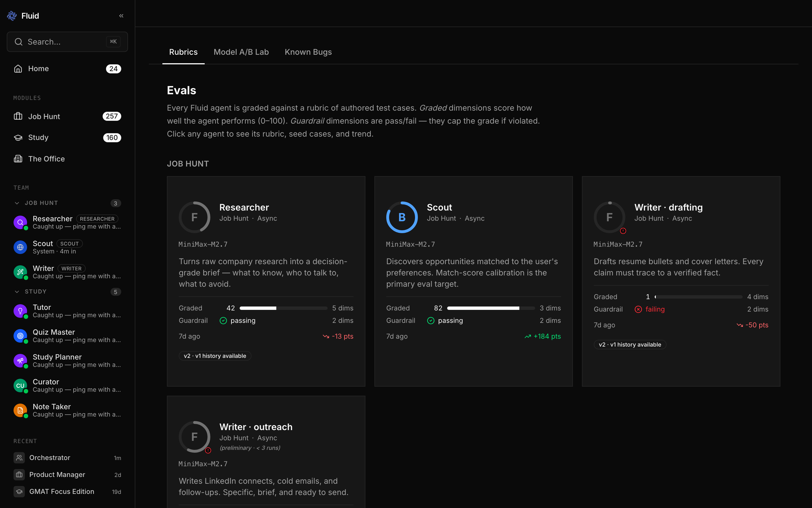Click the Writer drafting F grade ring
The width and height of the screenshot is (812, 508).
click(610, 217)
